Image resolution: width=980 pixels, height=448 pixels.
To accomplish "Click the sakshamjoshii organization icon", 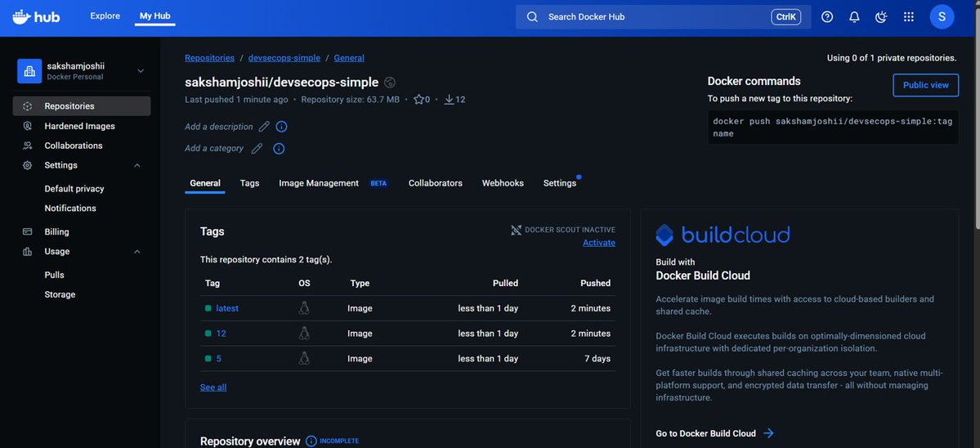I will click(x=29, y=71).
